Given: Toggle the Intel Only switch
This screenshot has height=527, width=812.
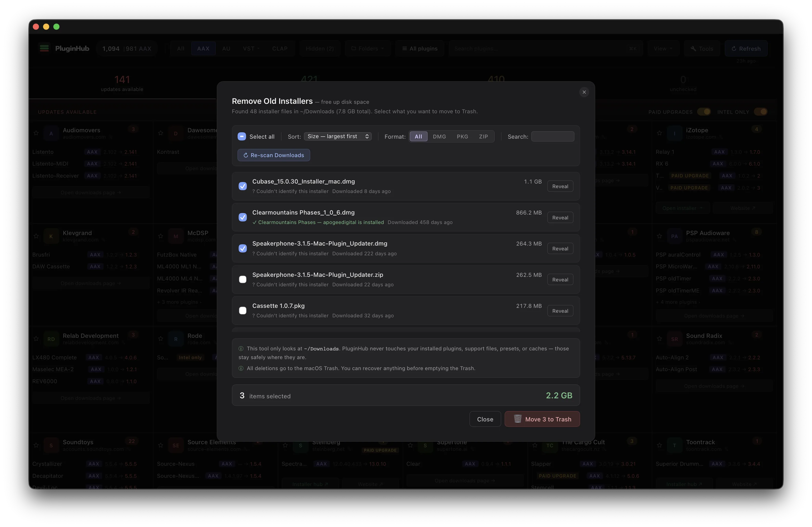Looking at the screenshot, I should [x=760, y=112].
